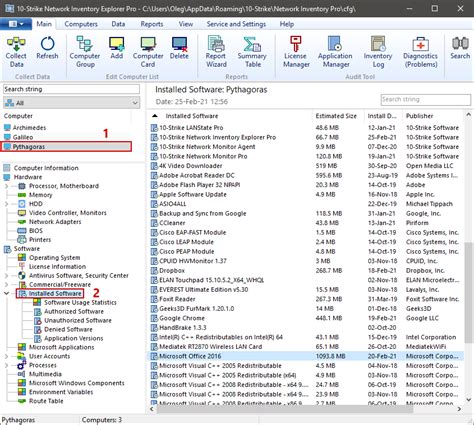
Task: Select the HandBrake 1.3.3 row
Action: pos(305,328)
